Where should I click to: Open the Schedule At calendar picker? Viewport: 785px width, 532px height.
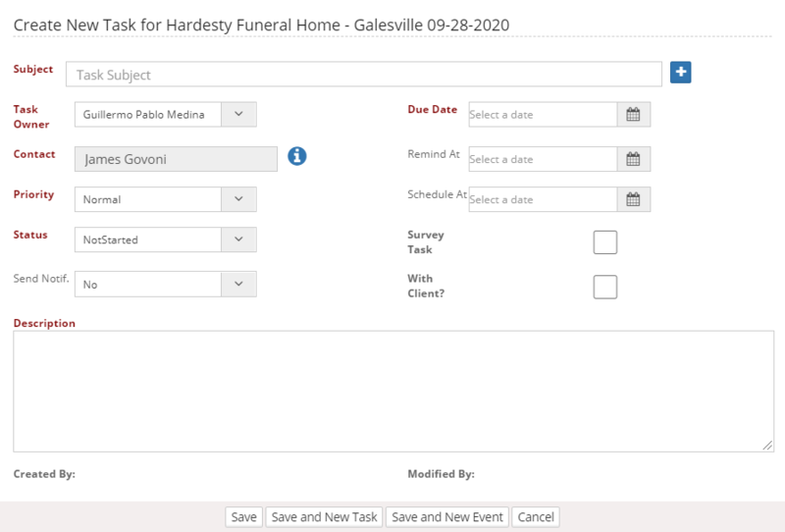[x=633, y=199]
